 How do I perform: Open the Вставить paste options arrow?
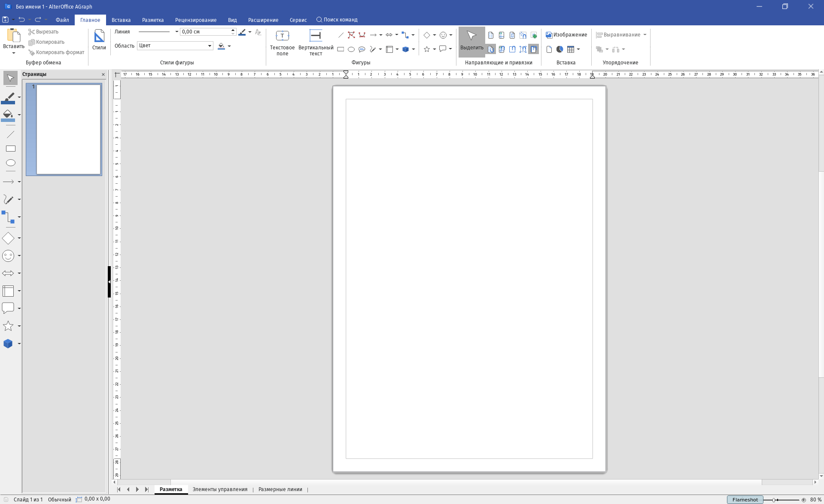[x=14, y=53]
